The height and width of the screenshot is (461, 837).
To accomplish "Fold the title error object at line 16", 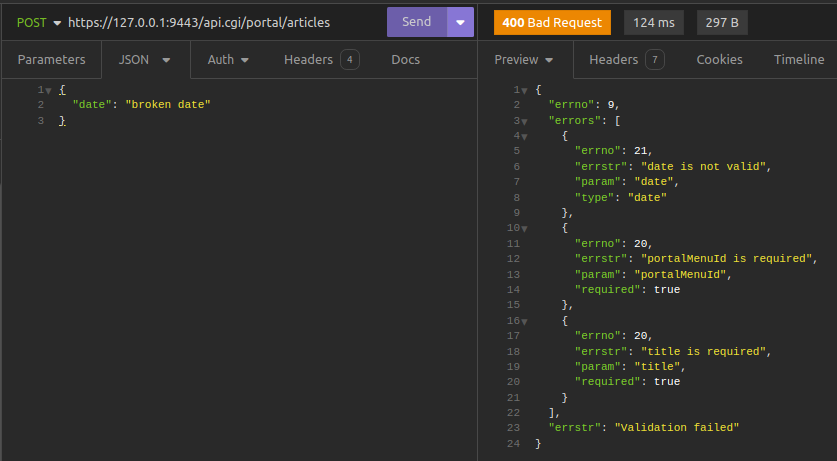I will (524, 321).
